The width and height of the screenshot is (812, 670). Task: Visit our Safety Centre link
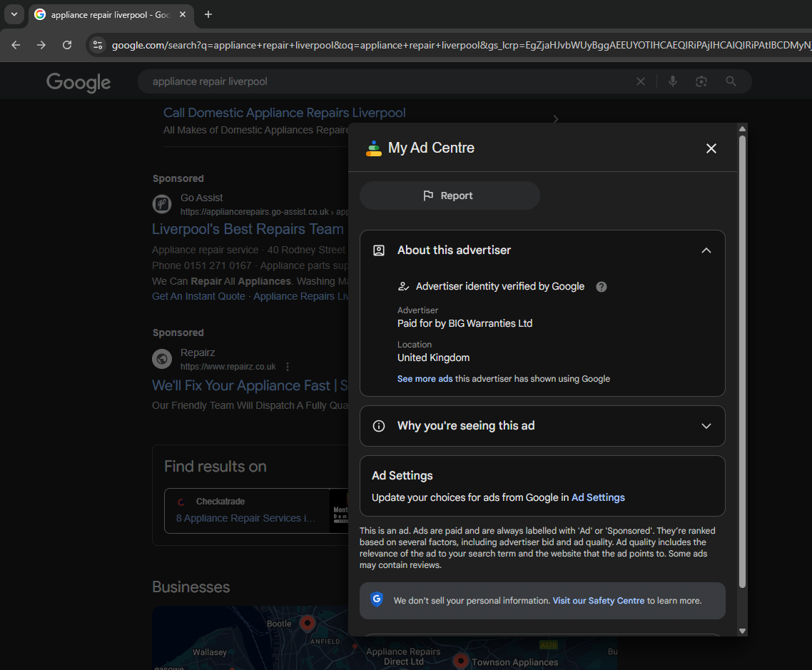pos(598,601)
